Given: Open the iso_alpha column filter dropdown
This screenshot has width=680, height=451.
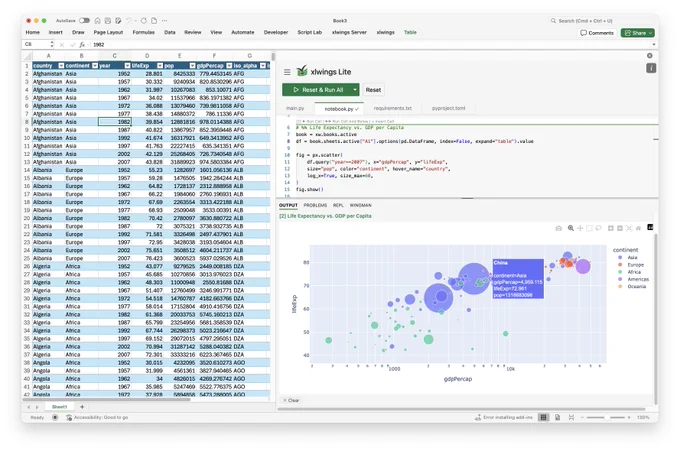Looking at the screenshot, I should (x=262, y=65).
